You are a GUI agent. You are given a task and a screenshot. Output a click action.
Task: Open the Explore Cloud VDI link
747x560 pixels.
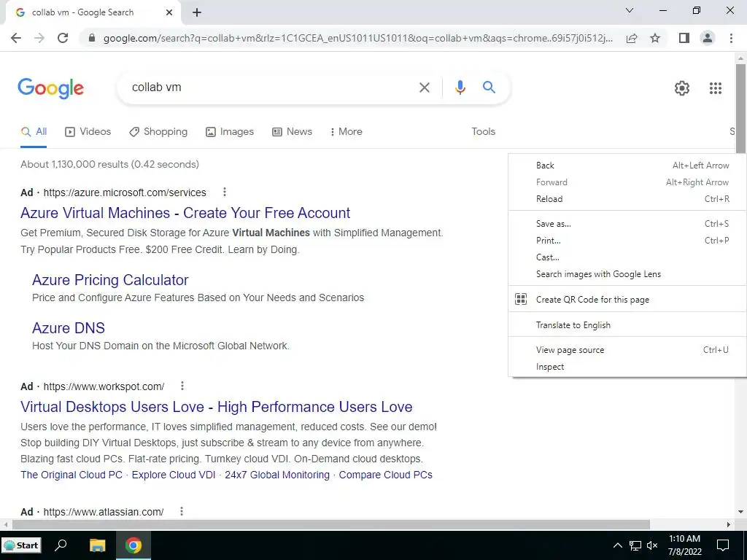pos(174,475)
